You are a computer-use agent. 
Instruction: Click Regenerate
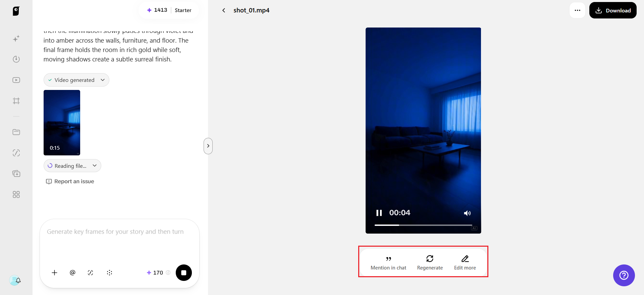pos(430,263)
